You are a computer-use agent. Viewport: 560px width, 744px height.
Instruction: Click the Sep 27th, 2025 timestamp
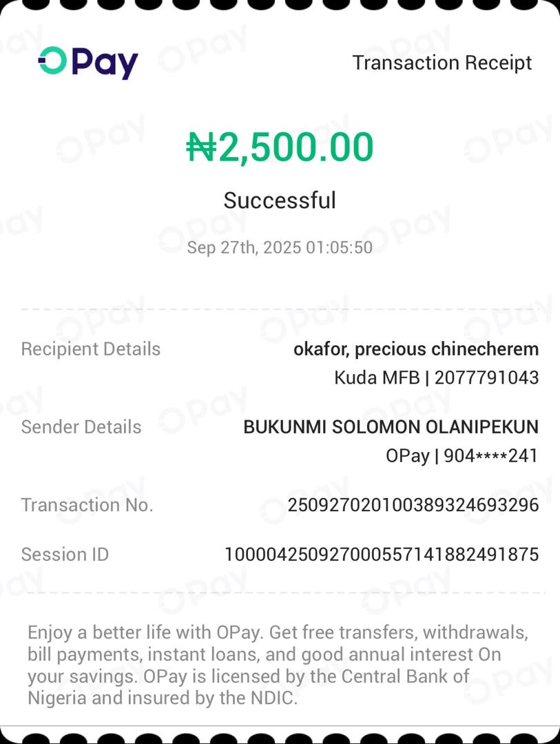pos(280,247)
